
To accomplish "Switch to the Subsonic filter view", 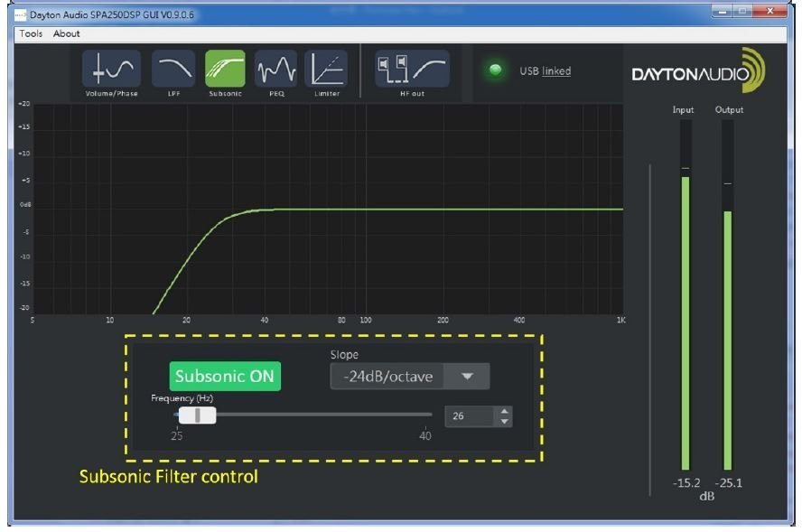I will 225,69.
